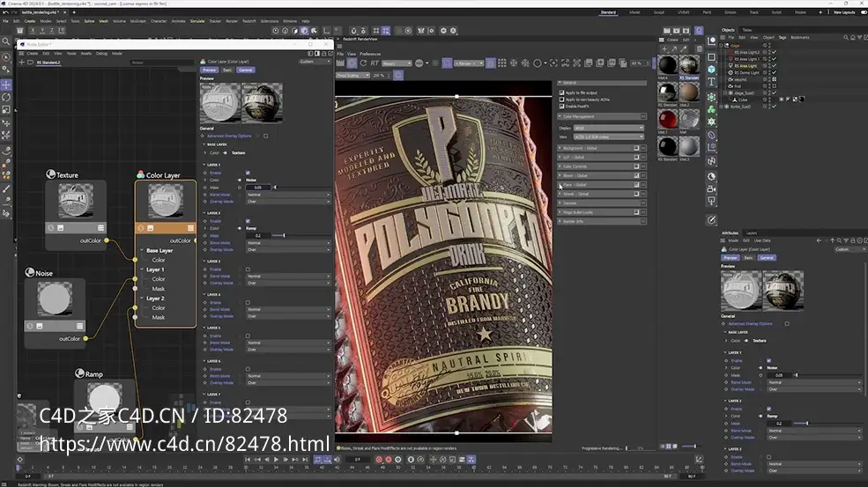This screenshot has width=868, height=487.
Task: Click back arrow in Attributes panel
Action: coord(819,240)
